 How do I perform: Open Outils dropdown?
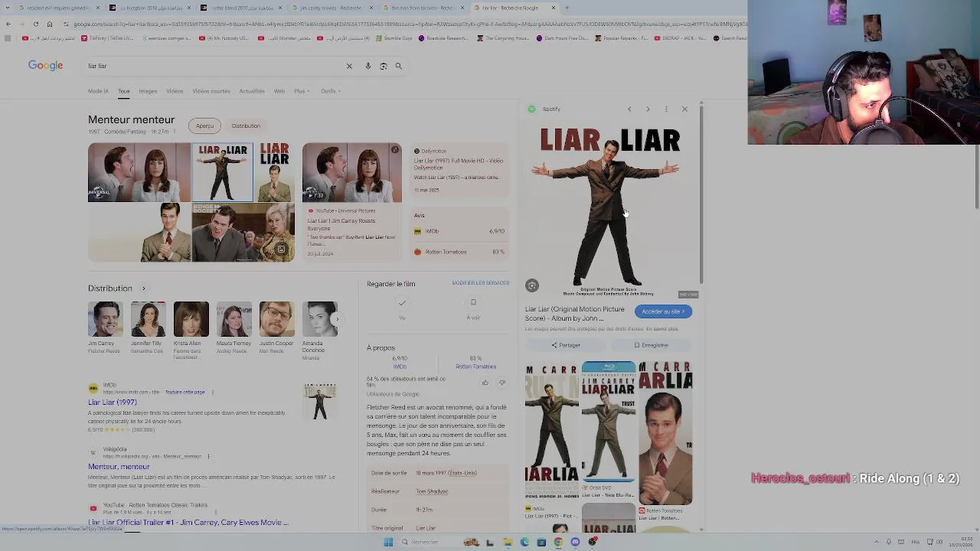click(x=331, y=91)
